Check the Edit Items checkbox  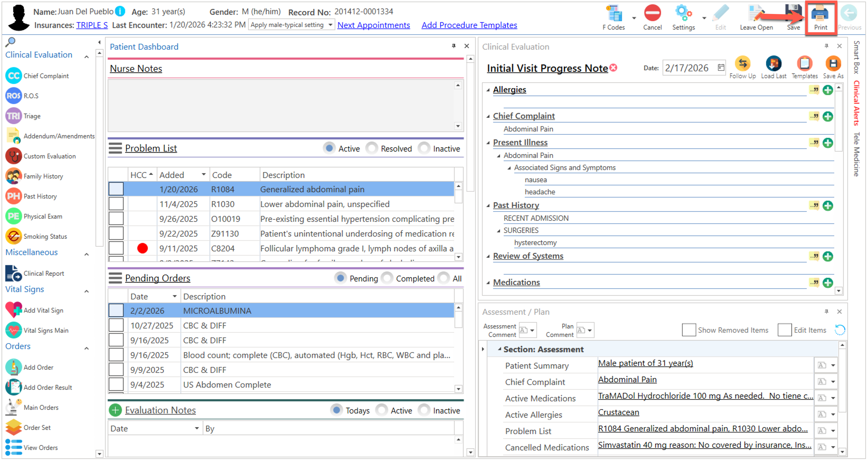coord(784,330)
